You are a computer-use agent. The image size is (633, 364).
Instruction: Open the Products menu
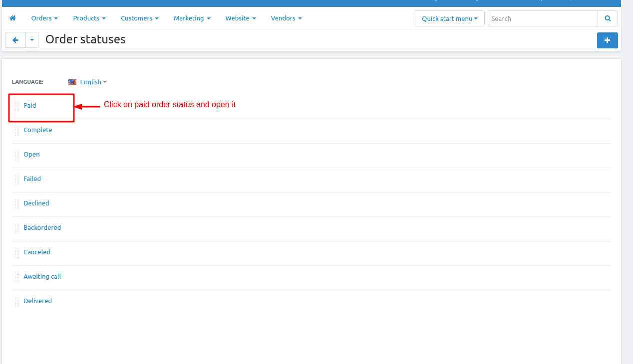(x=89, y=18)
